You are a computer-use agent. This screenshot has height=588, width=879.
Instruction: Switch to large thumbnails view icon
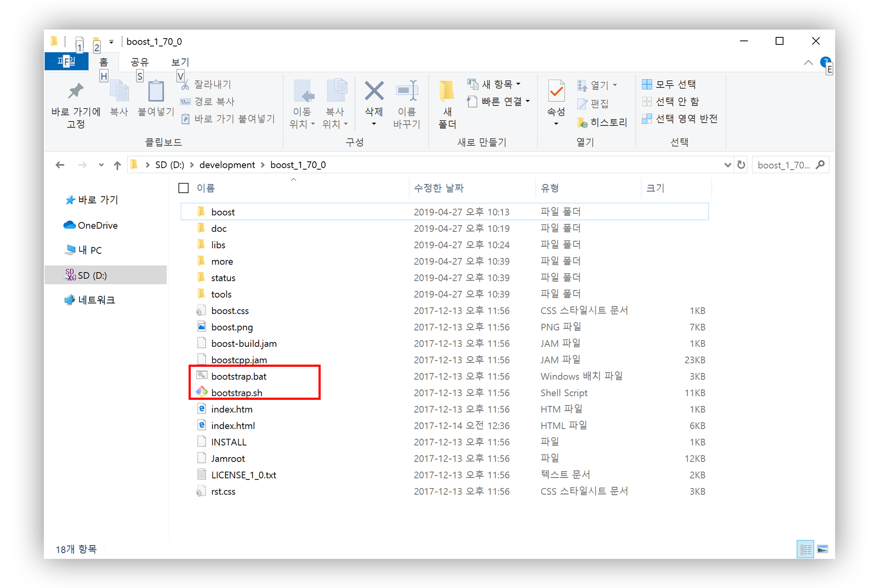(823, 549)
